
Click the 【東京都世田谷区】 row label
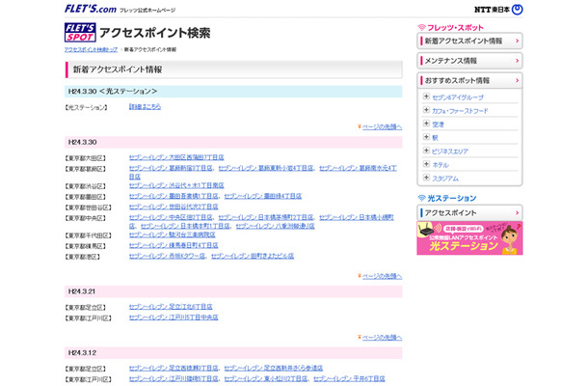pyautogui.click(x=88, y=207)
